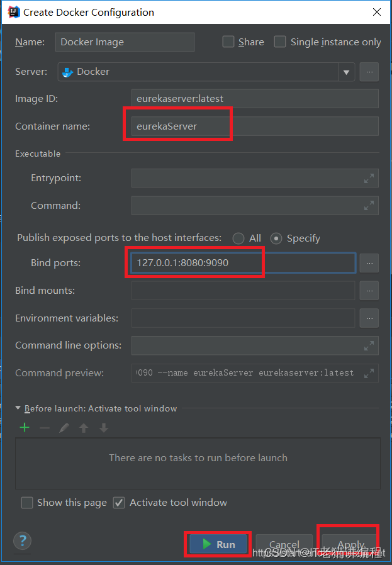392x565 pixels.
Task: Click the move-down arrow icon
Action: tap(104, 428)
